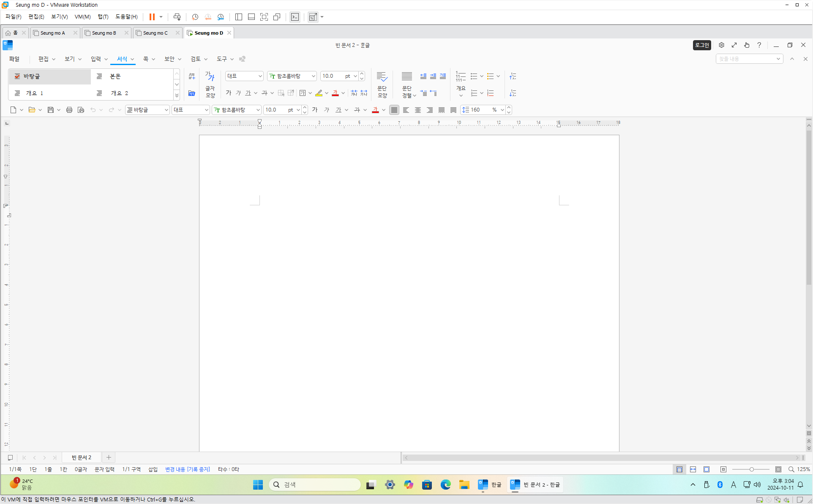Expand the 바탕글 style dropdown in toolbar

click(x=166, y=110)
